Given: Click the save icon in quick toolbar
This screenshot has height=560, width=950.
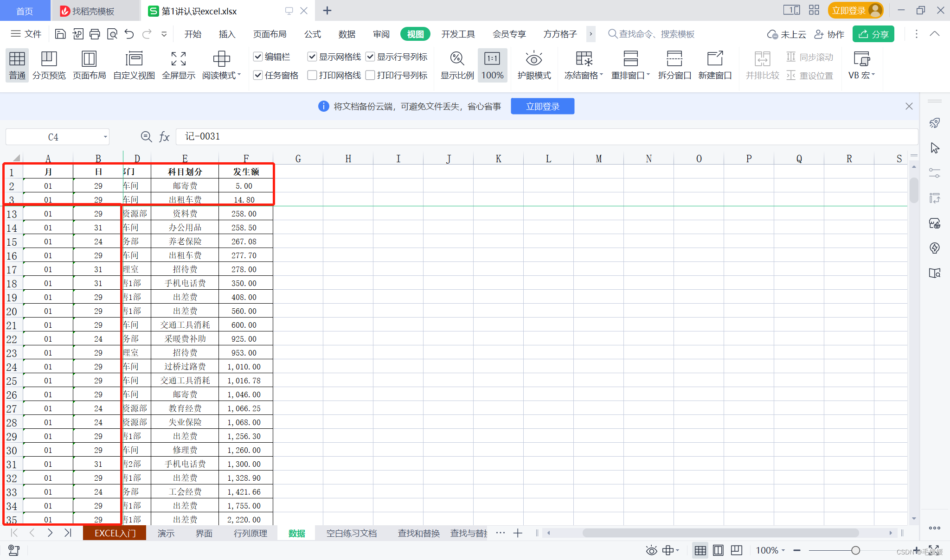Looking at the screenshot, I should coord(60,34).
